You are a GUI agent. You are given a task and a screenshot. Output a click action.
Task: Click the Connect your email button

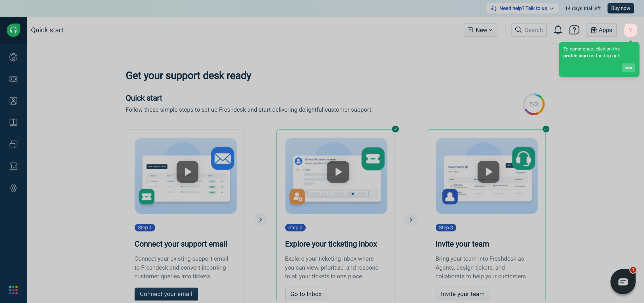(x=166, y=294)
